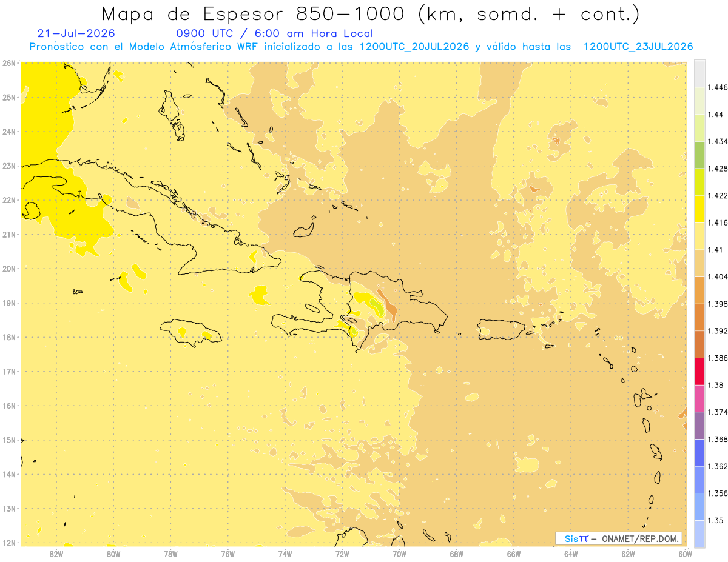Click the colorbar value 1.446
This screenshot has height=562, width=728.
pyautogui.click(x=718, y=87)
